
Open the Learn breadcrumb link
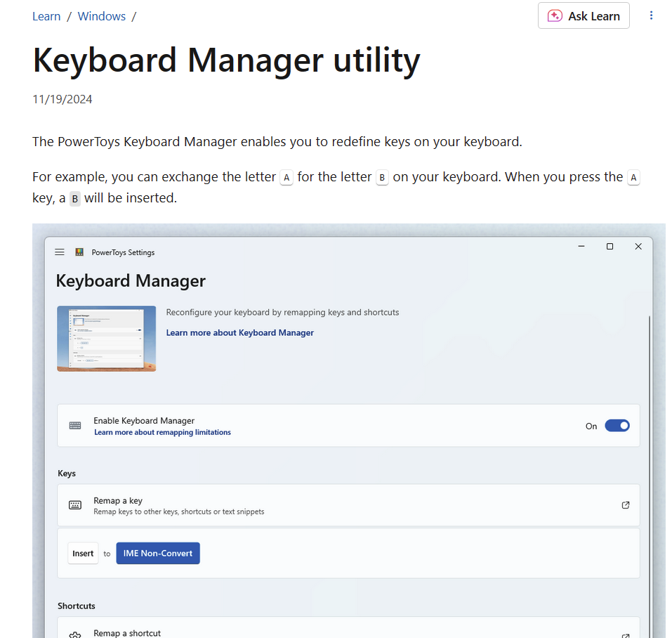(46, 16)
